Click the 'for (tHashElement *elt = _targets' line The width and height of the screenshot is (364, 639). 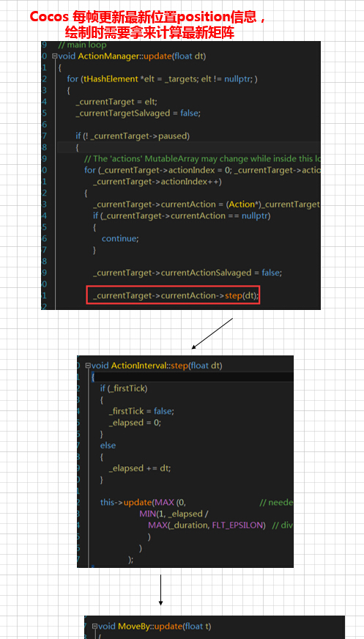click(163, 79)
